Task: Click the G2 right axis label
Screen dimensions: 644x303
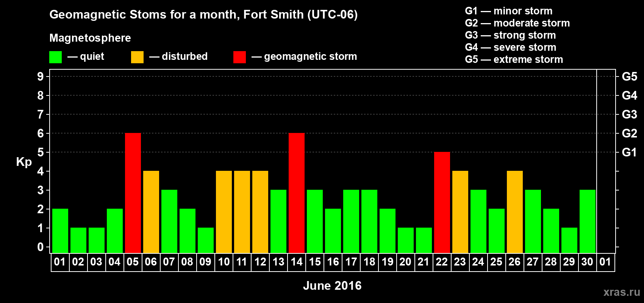Action: point(629,133)
